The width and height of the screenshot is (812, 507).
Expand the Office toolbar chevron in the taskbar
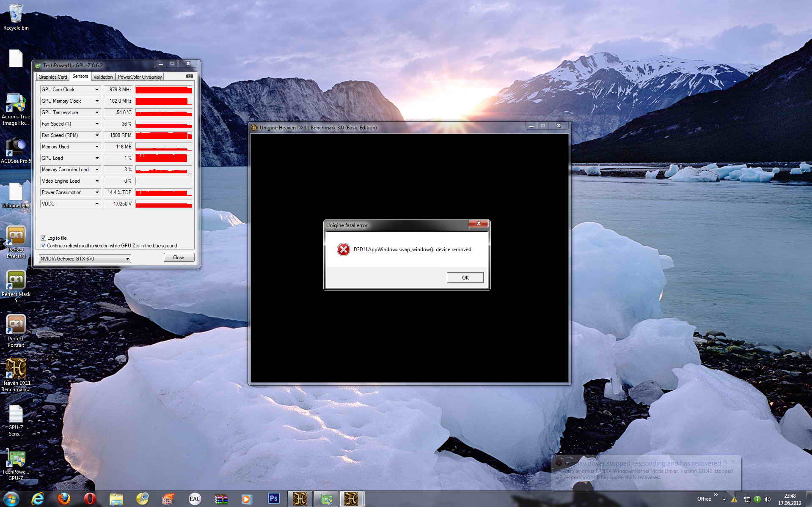coord(716,494)
